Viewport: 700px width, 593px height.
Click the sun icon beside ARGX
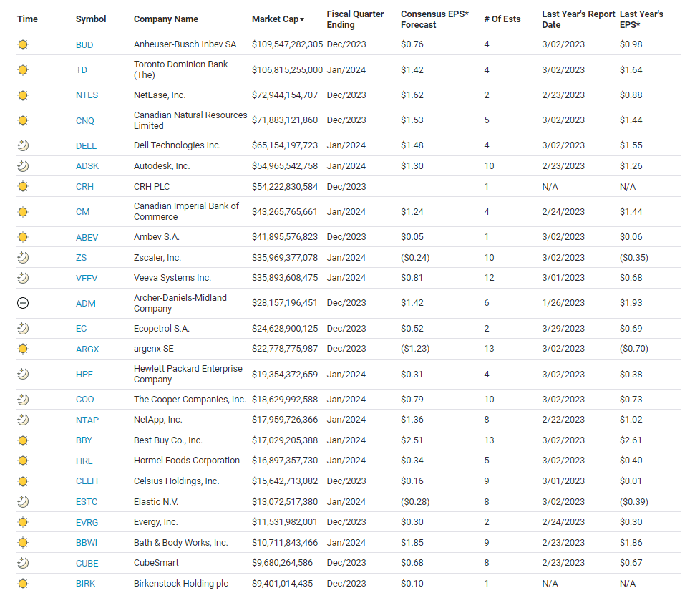coord(23,349)
